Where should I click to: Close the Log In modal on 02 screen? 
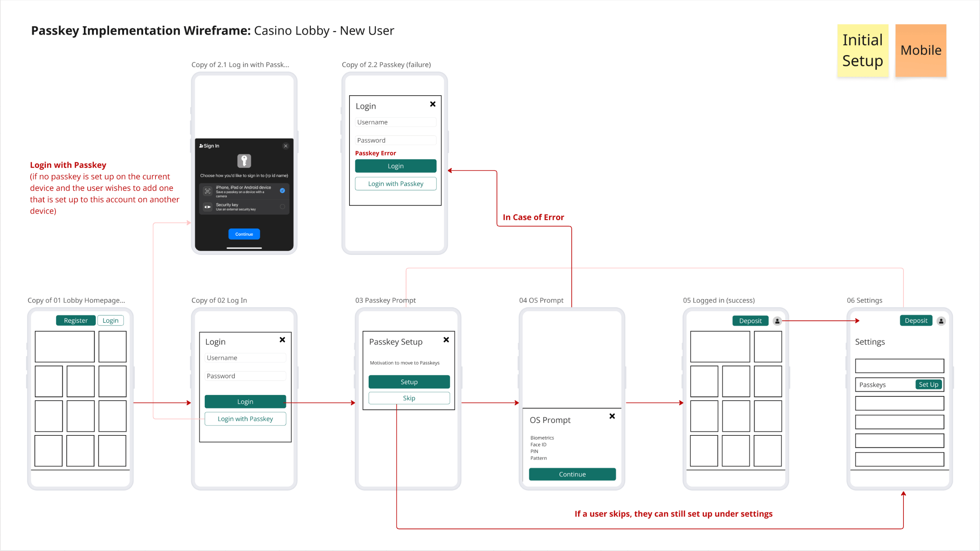[282, 339]
